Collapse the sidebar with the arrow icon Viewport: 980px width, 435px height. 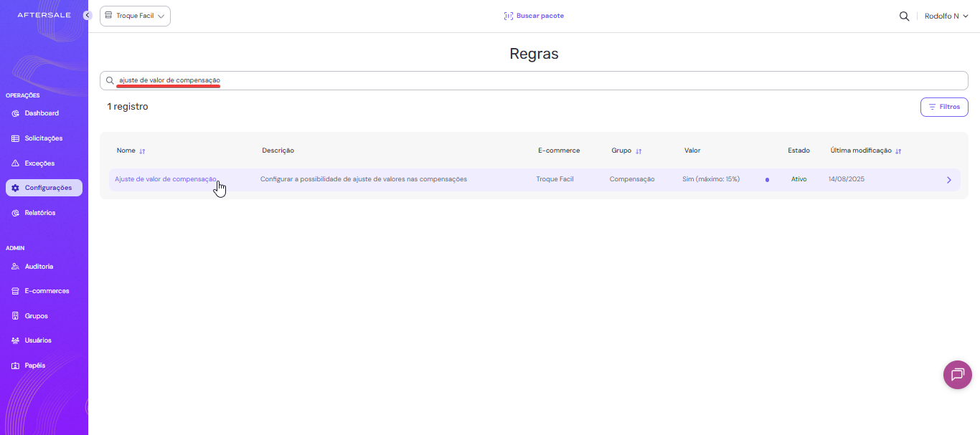click(x=88, y=15)
